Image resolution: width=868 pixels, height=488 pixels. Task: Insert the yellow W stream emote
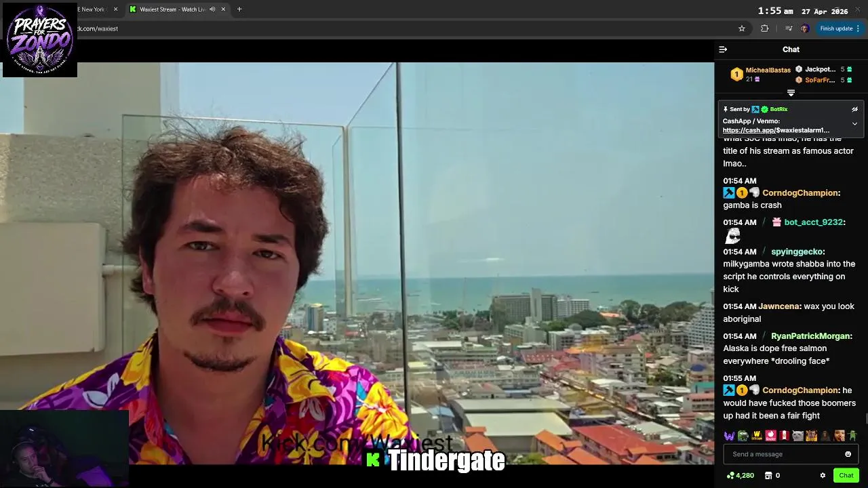pyautogui.click(x=757, y=436)
